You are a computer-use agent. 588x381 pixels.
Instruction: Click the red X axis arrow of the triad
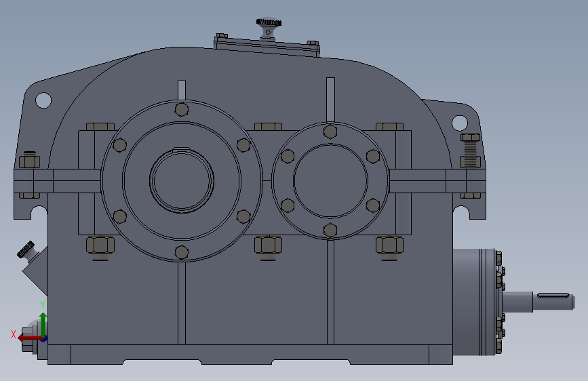point(30,338)
